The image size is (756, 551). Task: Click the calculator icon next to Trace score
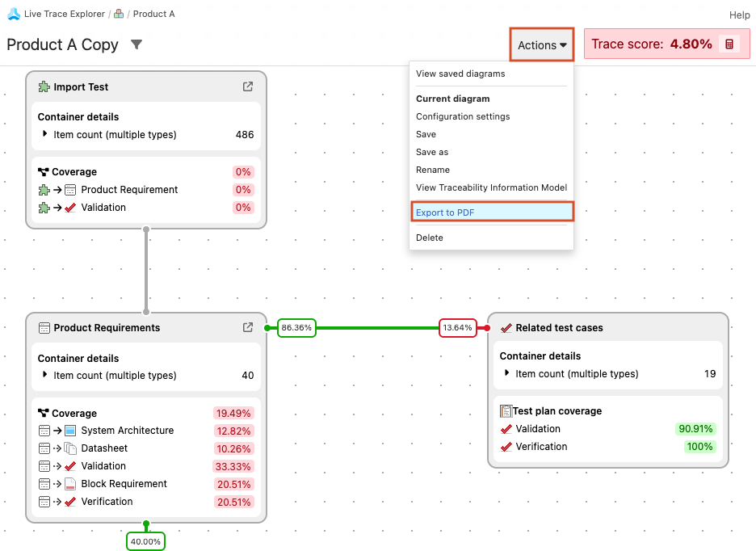(x=729, y=44)
